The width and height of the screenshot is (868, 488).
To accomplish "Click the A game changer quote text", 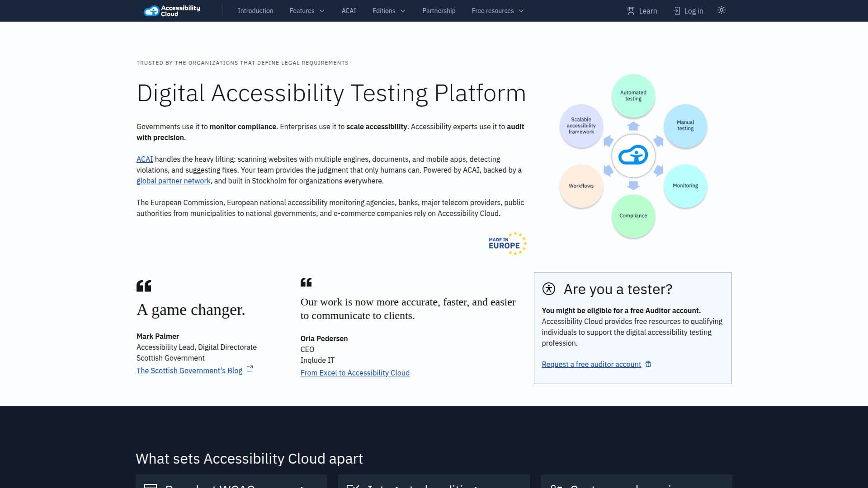I will tap(191, 310).
